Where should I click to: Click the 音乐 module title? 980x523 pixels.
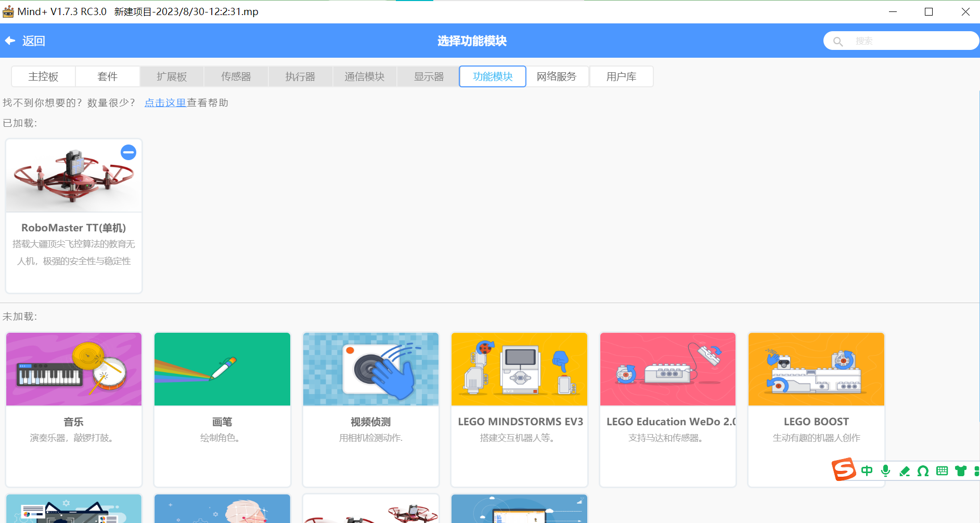[74, 422]
